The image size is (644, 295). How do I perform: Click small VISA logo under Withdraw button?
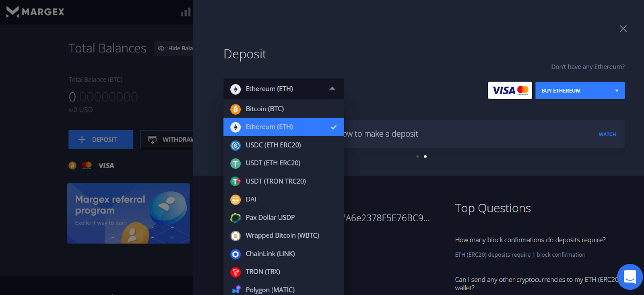tap(106, 165)
